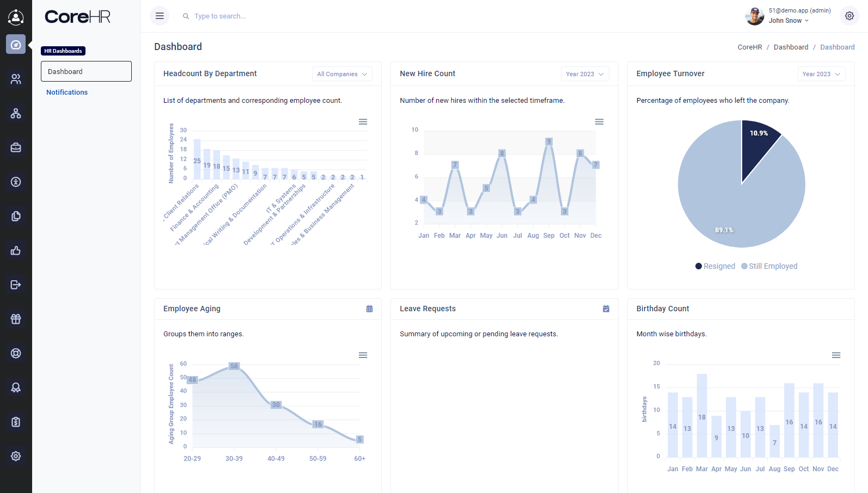This screenshot has width=868, height=493.
Task: Open Notifications in the side menu
Action: tap(67, 93)
